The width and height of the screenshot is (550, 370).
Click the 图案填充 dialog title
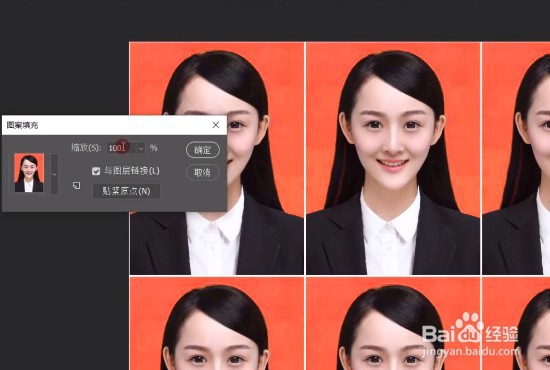[22, 125]
